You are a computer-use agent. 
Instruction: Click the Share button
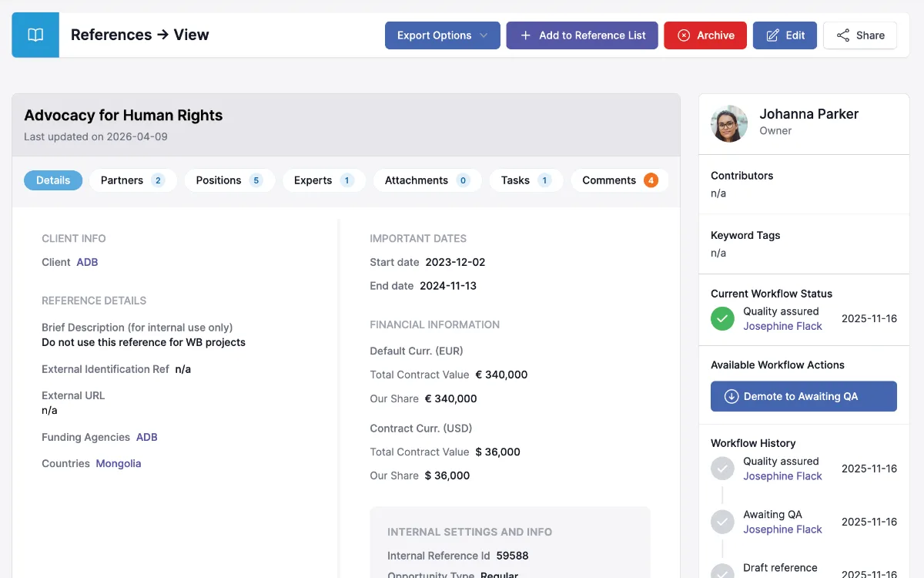coord(860,35)
